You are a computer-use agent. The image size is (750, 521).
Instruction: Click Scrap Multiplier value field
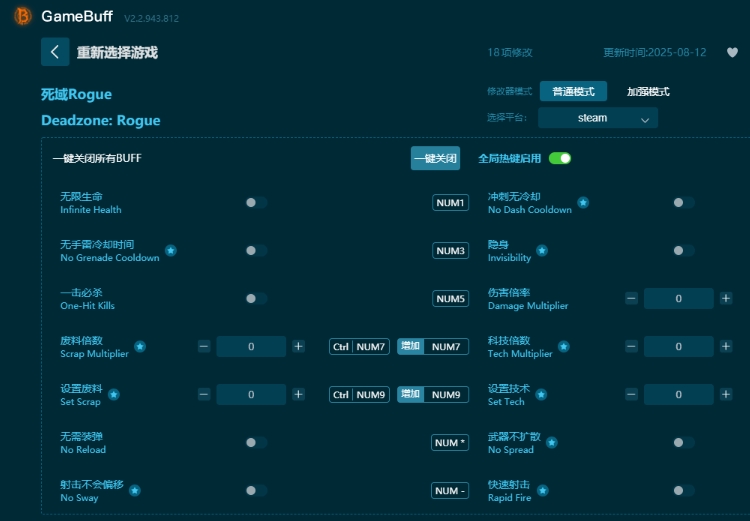tap(251, 346)
